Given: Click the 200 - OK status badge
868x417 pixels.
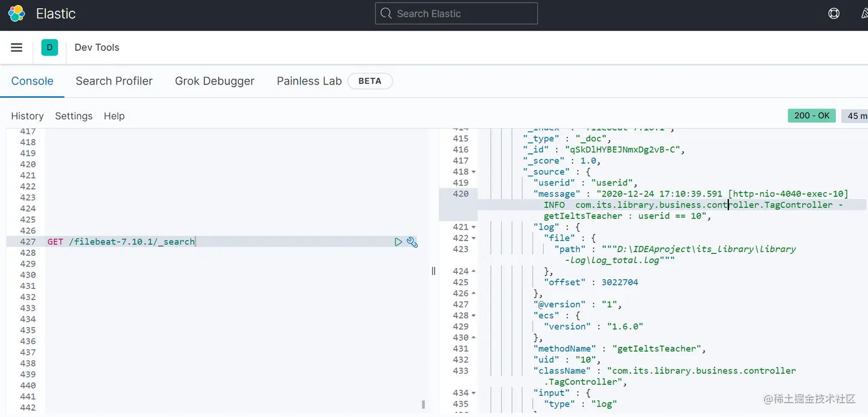Looking at the screenshot, I should pos(812,115).
